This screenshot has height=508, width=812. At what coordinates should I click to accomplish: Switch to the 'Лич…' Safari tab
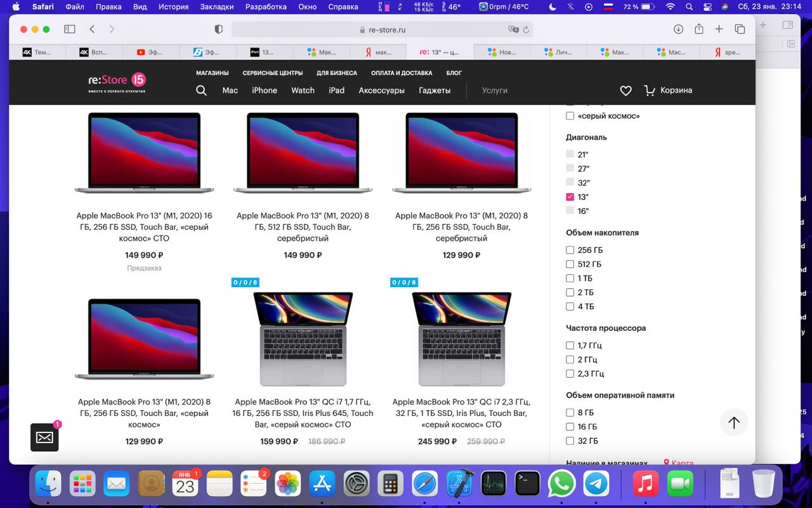[557, 52]
